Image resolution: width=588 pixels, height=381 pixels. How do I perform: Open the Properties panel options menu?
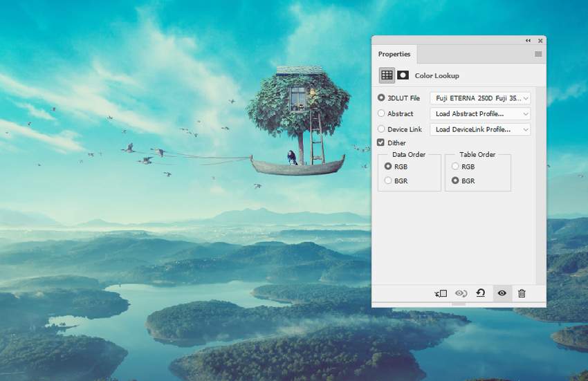coord(538,54)
